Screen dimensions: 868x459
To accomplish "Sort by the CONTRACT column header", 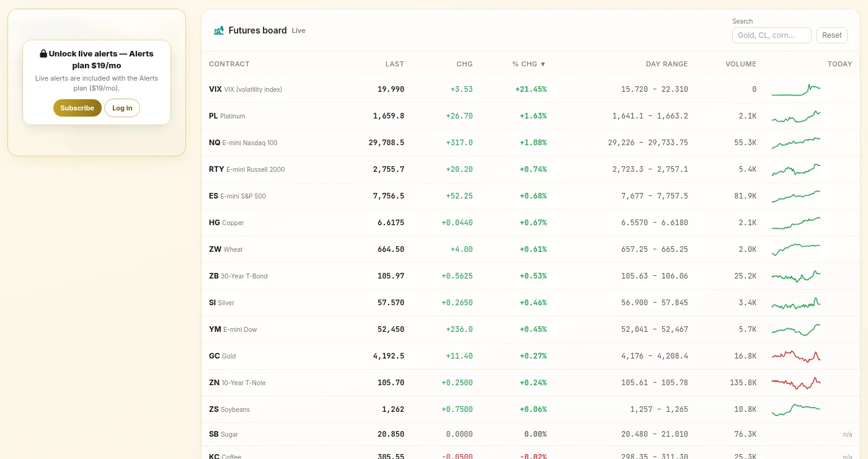I will (x=229, y=64).
